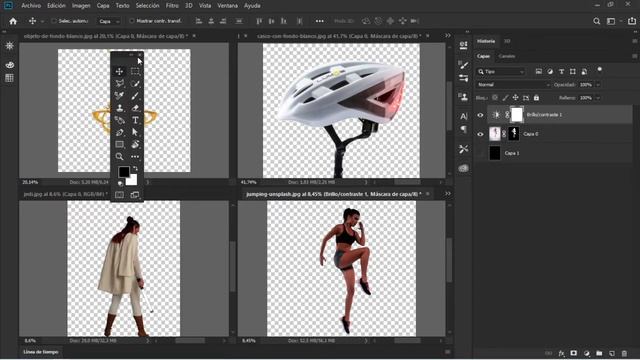The image size is (640, 360).
Task: Click the white background color swatch
Action: (x=132, y=181)
